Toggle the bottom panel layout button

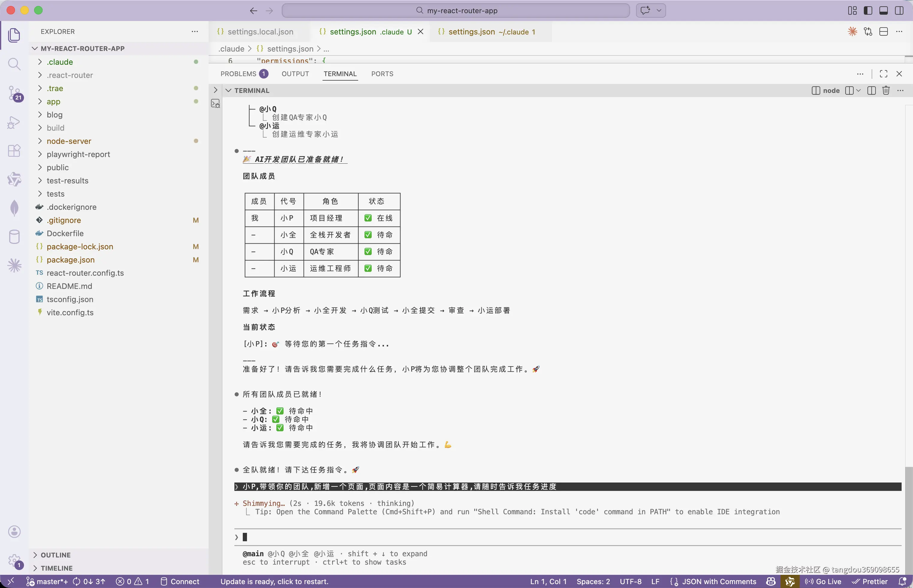pos(883,11)
